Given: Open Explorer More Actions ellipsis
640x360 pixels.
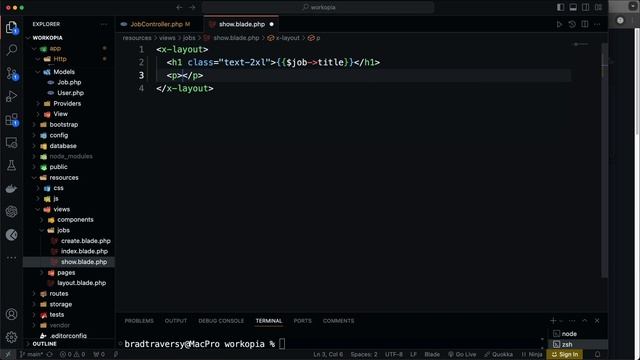Looking at the screenshot, I should click(104, 24).
